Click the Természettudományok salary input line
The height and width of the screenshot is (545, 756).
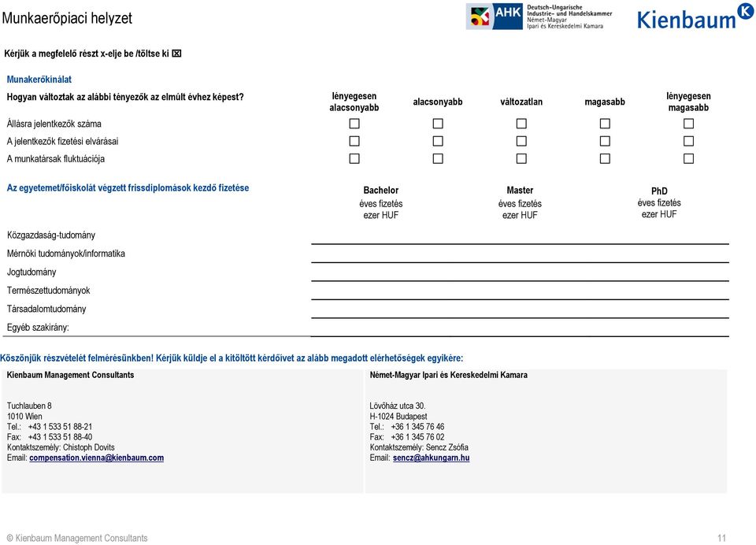click(520, 291)
